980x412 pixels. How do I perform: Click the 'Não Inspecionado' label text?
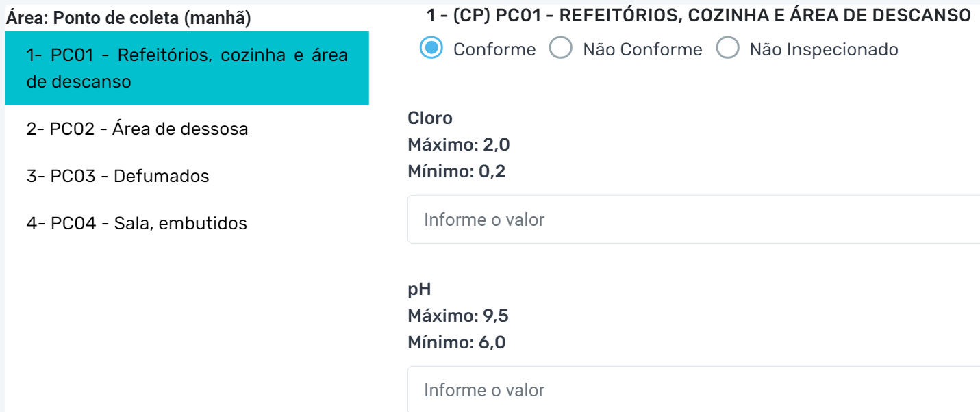pos(824,49)
